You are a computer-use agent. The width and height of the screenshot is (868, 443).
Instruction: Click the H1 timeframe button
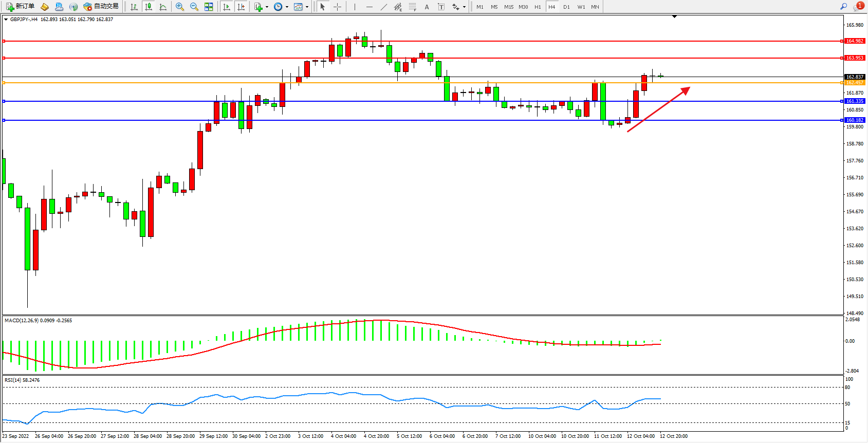pos(538,7)
